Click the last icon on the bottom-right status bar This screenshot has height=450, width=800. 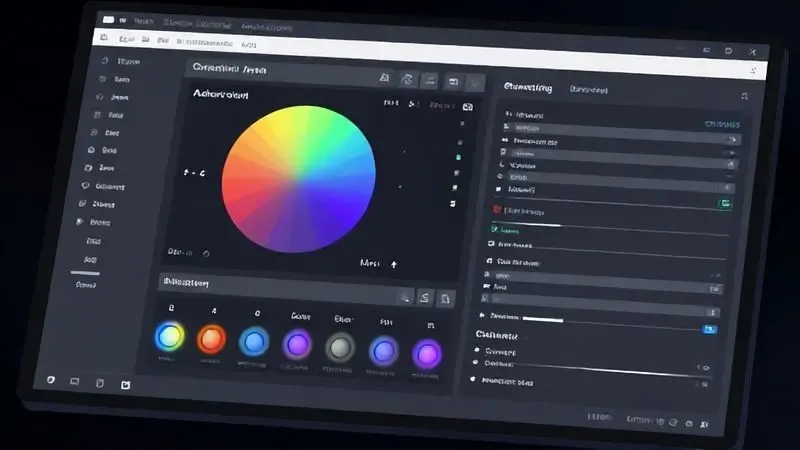tap(704, 424)
